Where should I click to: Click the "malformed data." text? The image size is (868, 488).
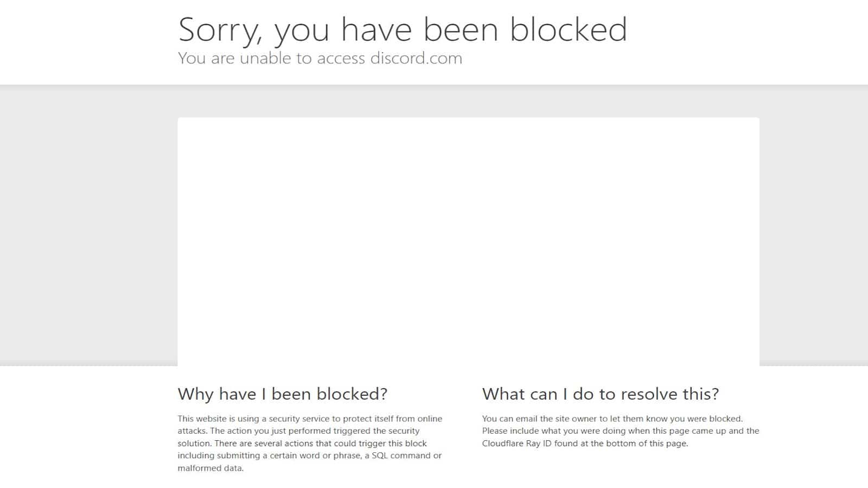tap(210, 468)
